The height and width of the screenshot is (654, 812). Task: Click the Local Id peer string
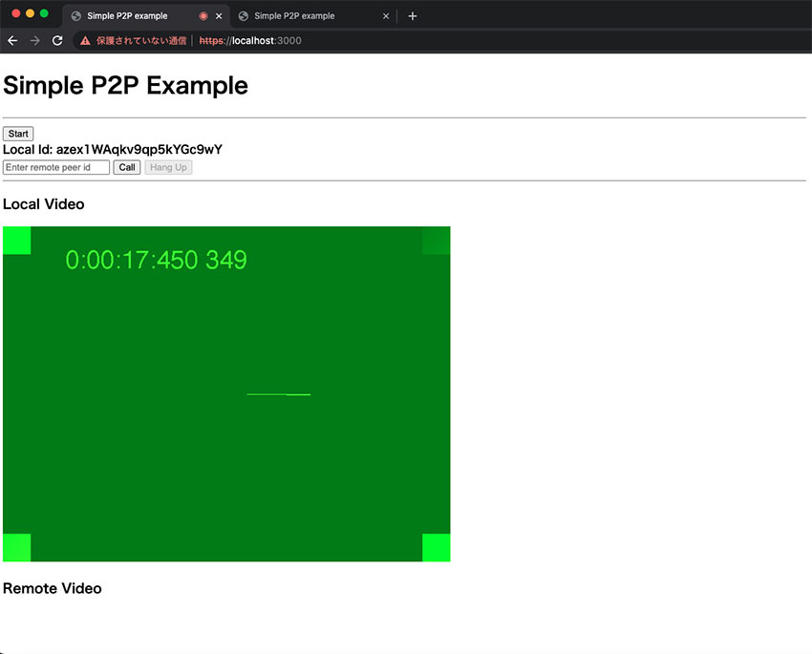pos(139,150)
